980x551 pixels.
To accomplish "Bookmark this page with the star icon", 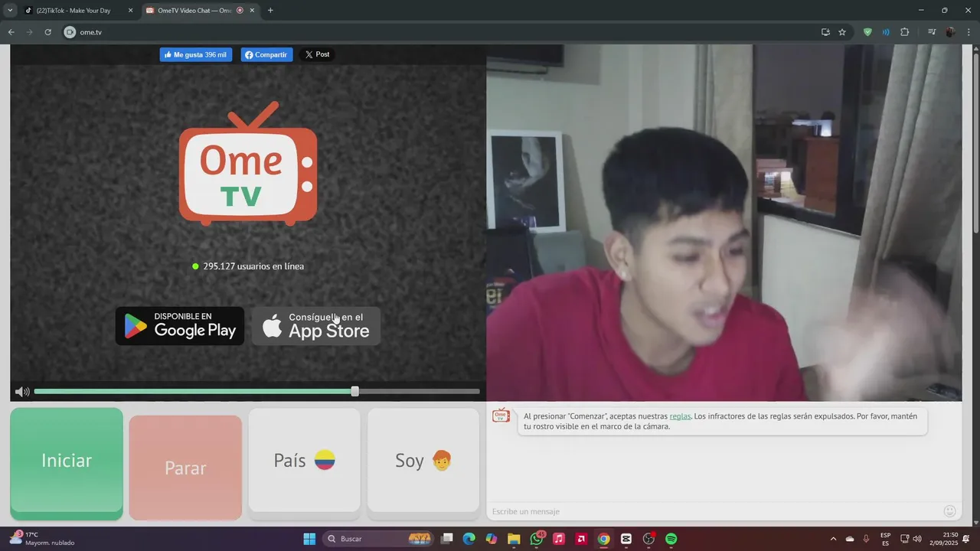I will [x=842, y=32].
